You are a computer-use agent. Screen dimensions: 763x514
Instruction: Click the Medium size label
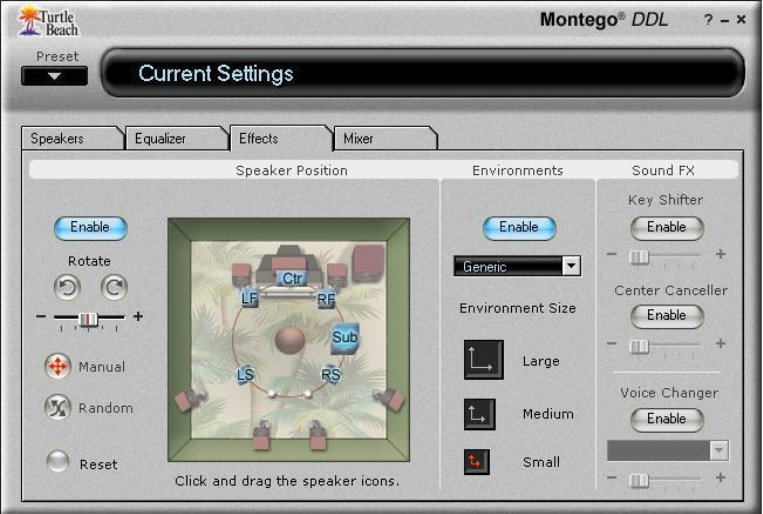click(548, 414)
